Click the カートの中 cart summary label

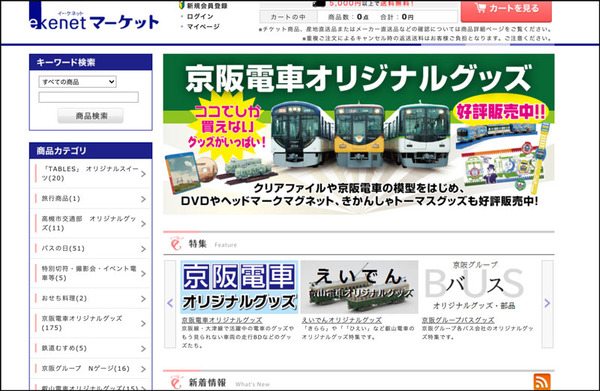[288, 17]
